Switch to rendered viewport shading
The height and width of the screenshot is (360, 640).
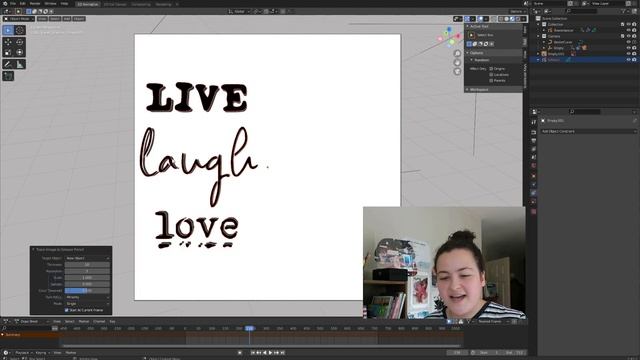518,19
